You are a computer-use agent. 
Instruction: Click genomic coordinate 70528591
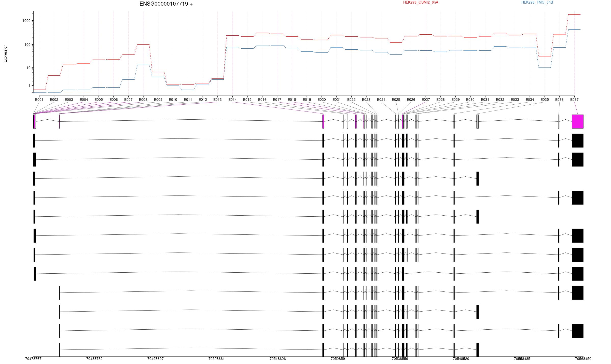(x=339, y=359)
